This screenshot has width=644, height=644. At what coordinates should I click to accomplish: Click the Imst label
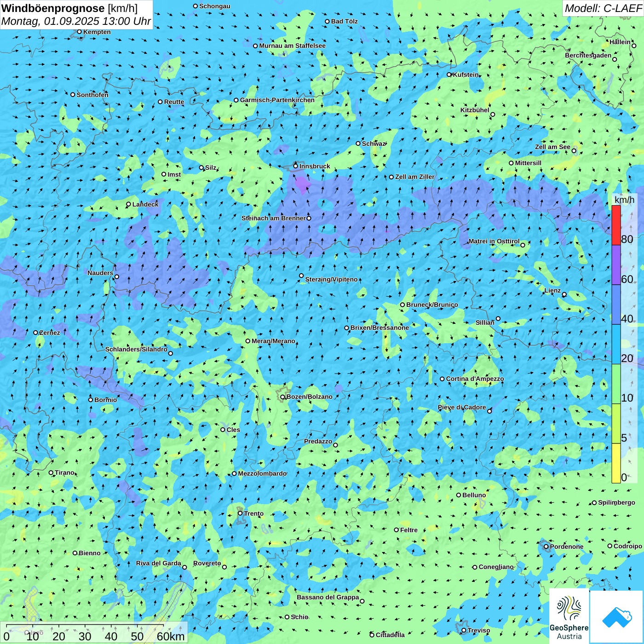tap(174, 174)
